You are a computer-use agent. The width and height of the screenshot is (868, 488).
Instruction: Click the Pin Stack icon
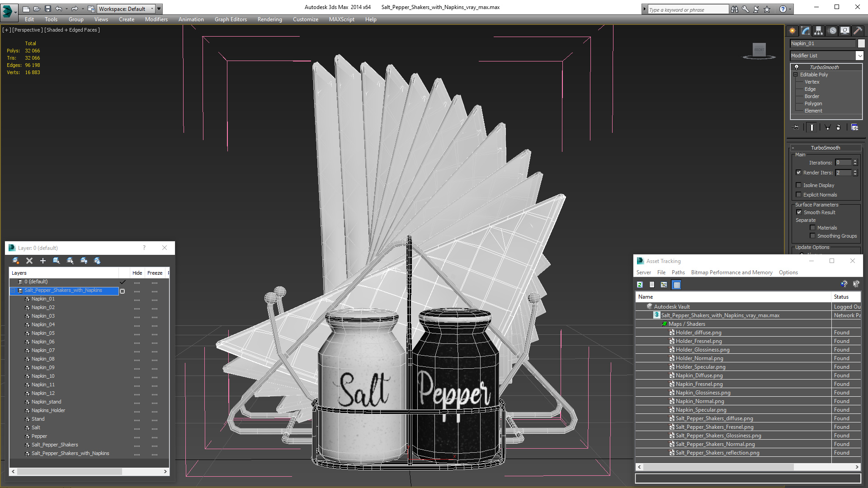[796, 127]
